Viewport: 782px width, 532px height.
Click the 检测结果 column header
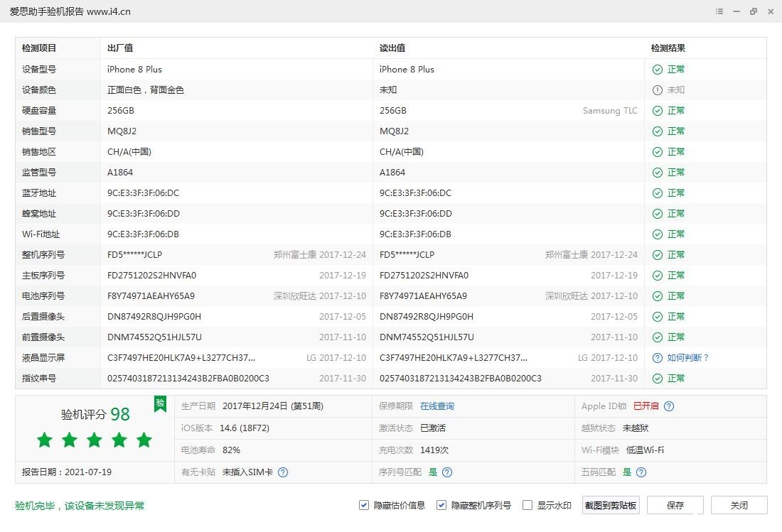coord(668,48)
